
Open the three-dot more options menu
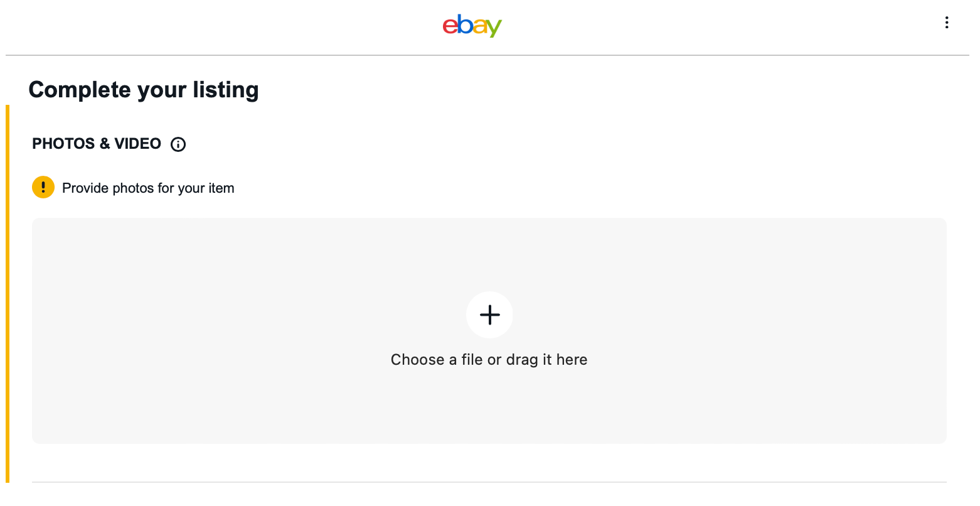coord(946,23)
